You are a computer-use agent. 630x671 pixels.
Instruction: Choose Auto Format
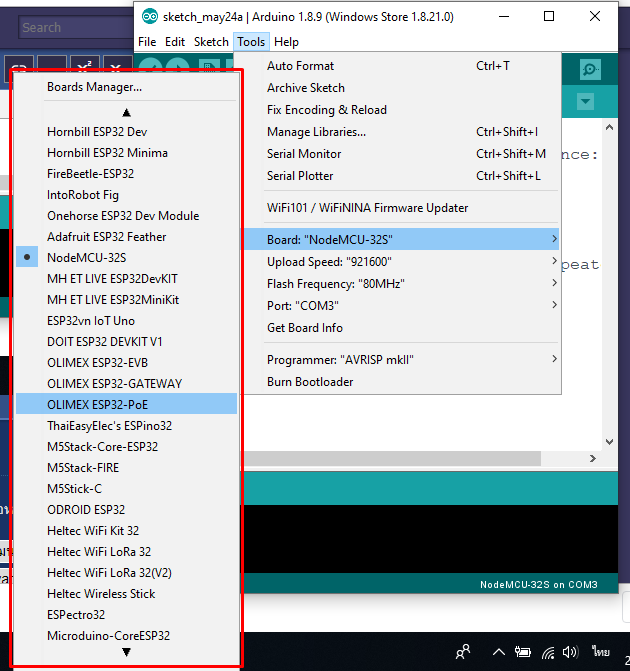pos(401,66)
